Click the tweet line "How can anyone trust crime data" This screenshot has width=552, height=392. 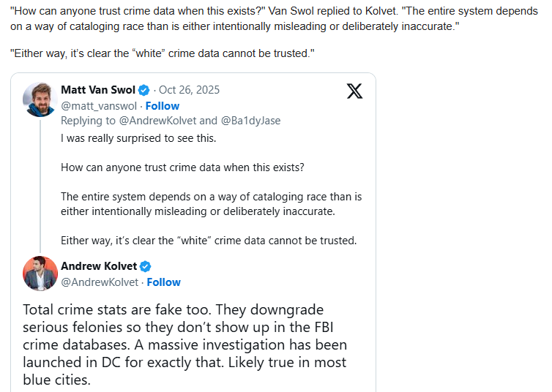pos(182,167)
